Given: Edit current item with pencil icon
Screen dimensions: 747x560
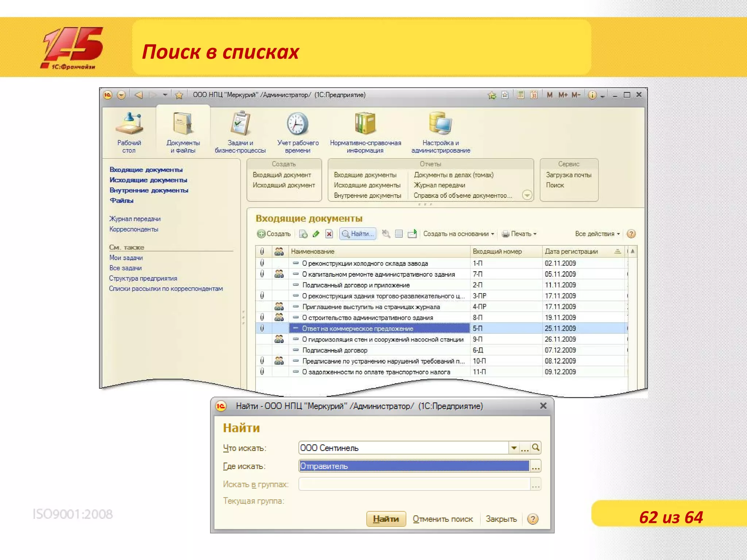Looking at the screenshot, I should point(316,234).
